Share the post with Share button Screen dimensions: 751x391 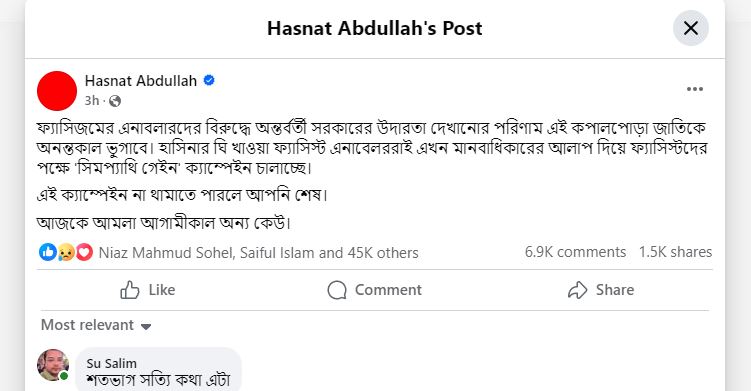(601, 290)
